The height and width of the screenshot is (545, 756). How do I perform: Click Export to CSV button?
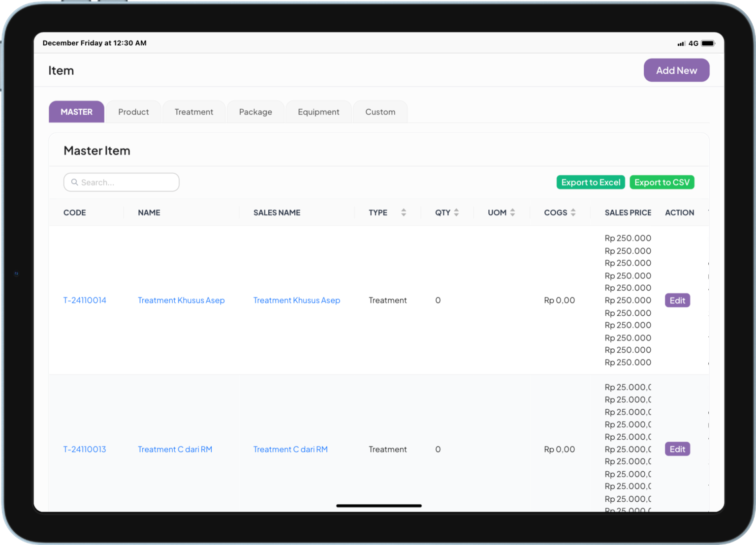pyautogui.click(x=661, y=182)
